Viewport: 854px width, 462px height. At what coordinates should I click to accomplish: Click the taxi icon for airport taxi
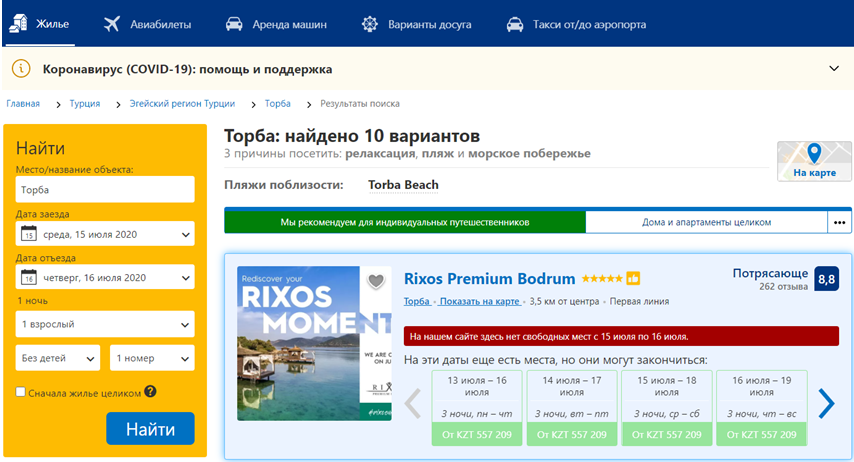[515, 25]
